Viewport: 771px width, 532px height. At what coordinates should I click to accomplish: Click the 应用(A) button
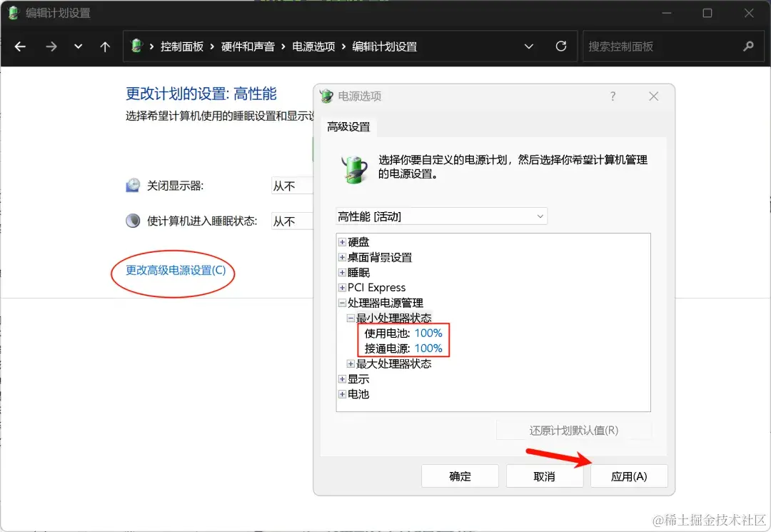(629, 476)
